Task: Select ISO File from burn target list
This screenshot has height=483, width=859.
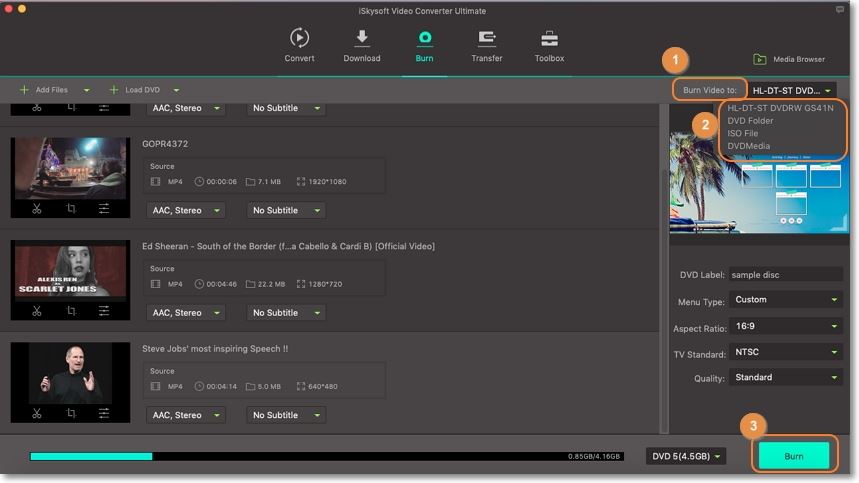Action: (743, 133)
